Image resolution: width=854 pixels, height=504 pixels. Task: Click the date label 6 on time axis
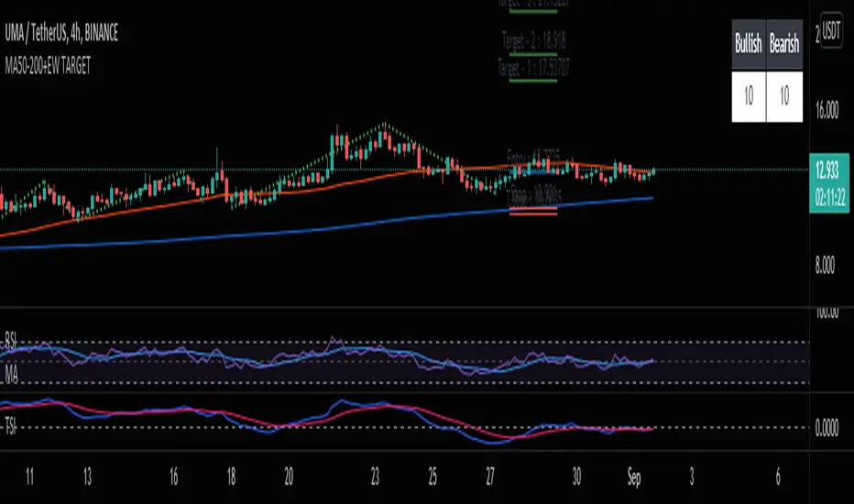778,477
